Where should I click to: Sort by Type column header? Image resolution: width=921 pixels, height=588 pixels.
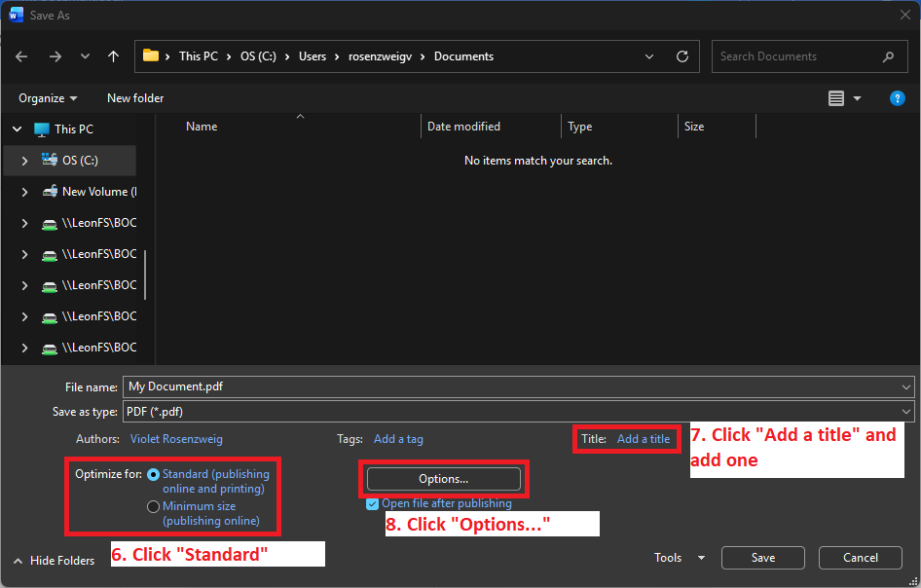point(579,127)
